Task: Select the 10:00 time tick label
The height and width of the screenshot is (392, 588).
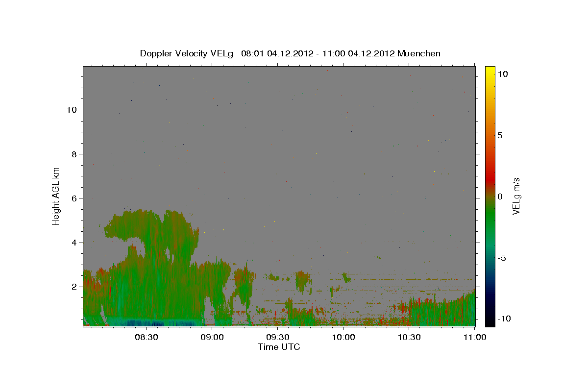Action: (x=343, y=337)
